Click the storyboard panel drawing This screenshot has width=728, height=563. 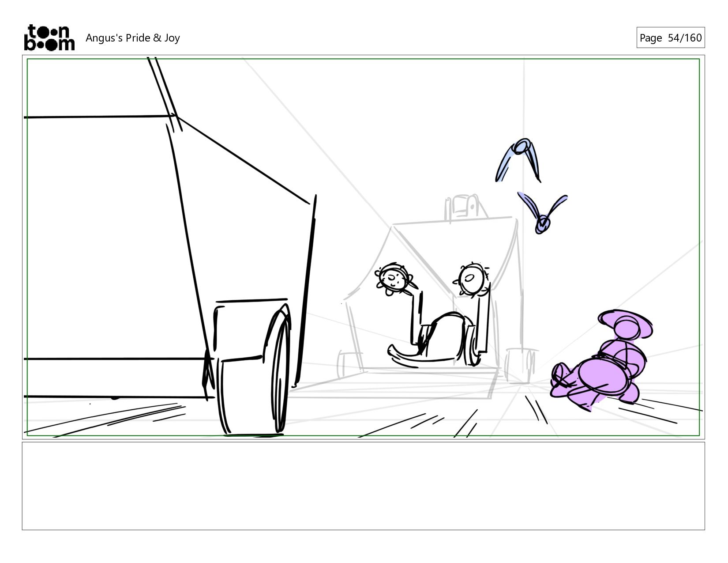tap(363, 247)
